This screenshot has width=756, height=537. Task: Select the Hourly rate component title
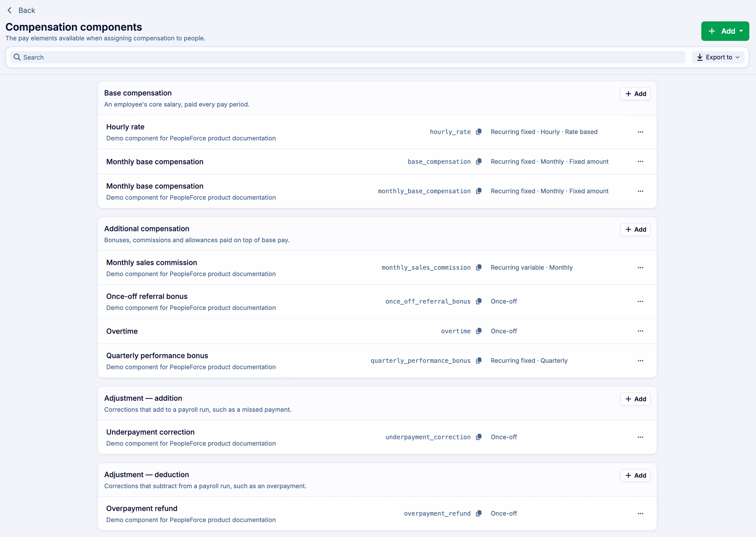click(125, 127)
